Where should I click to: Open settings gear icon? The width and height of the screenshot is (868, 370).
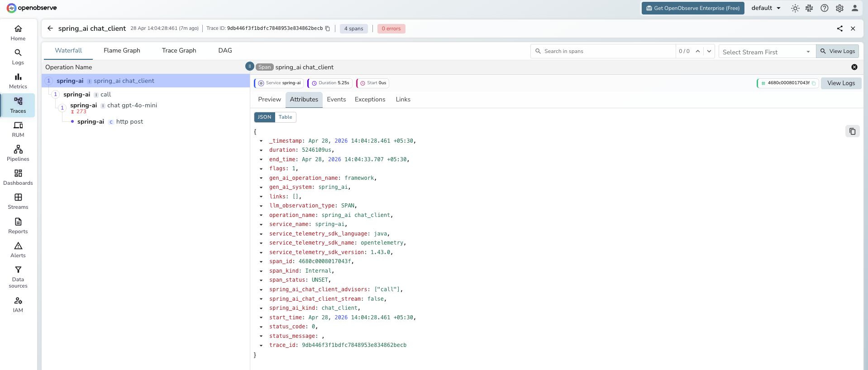839,8
